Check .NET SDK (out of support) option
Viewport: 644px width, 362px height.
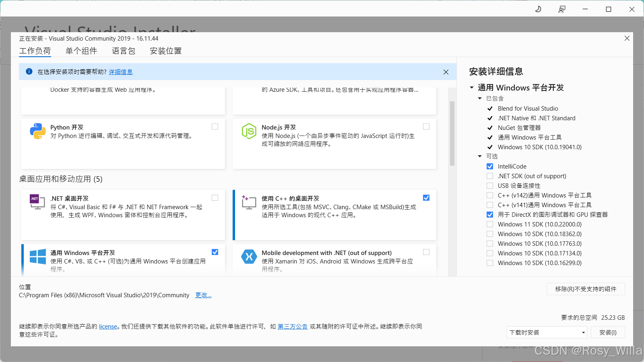coord(490,176)
